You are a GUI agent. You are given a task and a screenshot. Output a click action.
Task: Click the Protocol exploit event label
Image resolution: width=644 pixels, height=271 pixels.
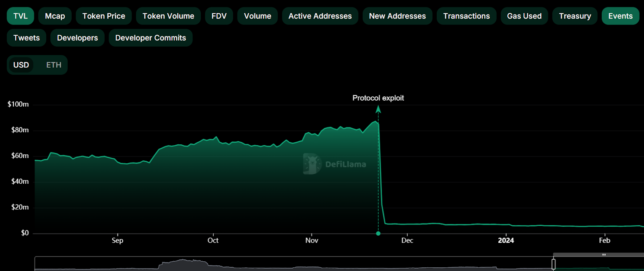378,98
